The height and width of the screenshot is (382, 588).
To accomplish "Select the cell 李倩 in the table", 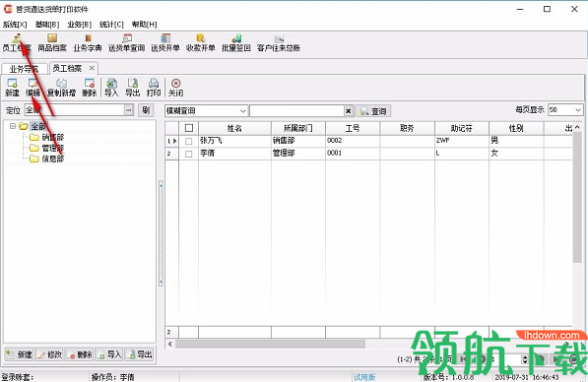I will 234,153.
